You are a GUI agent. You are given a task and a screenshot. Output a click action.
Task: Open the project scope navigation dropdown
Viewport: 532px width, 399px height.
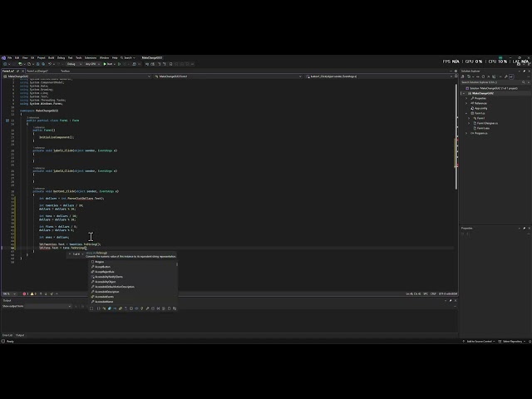pyautogui.click(x=76, y=76)
